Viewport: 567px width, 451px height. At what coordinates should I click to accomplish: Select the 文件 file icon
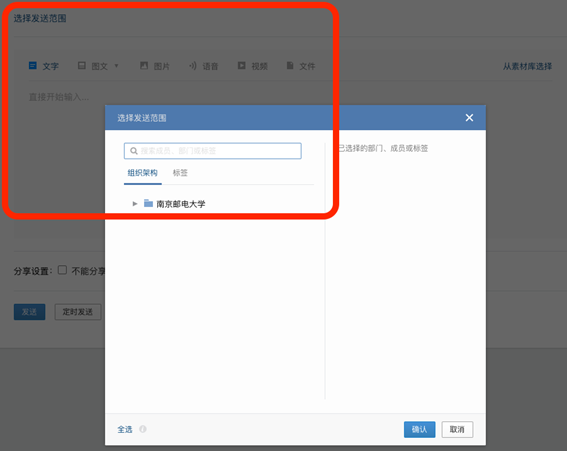(290, 65)
